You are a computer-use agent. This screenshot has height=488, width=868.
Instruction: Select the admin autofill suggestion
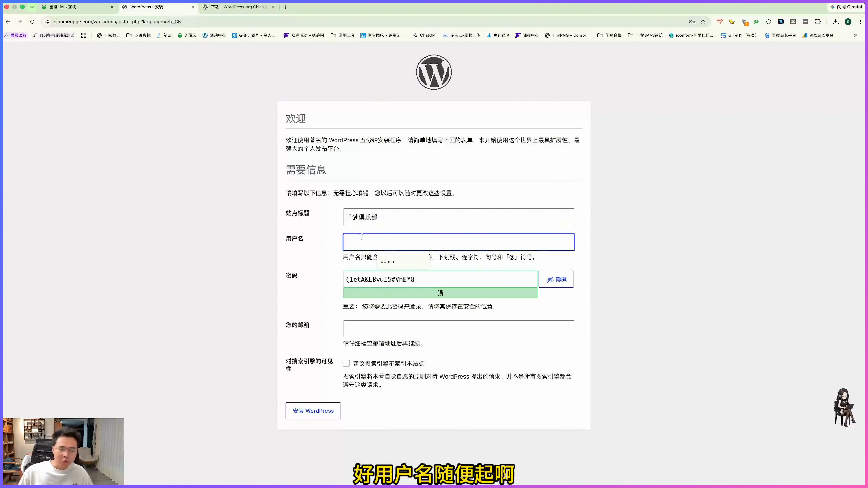point(403,261)
